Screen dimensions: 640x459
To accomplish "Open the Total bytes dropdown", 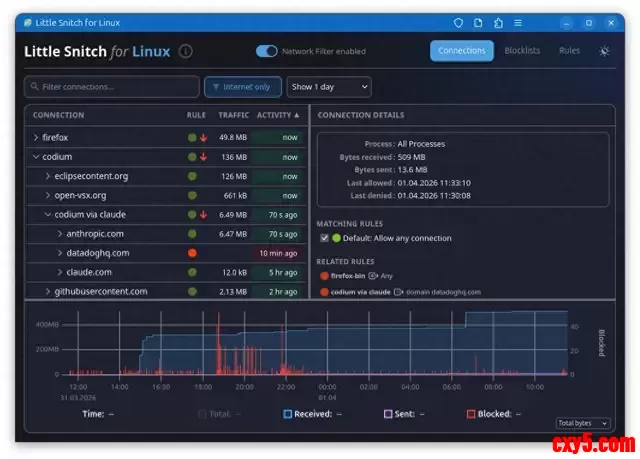I will 583,424.
